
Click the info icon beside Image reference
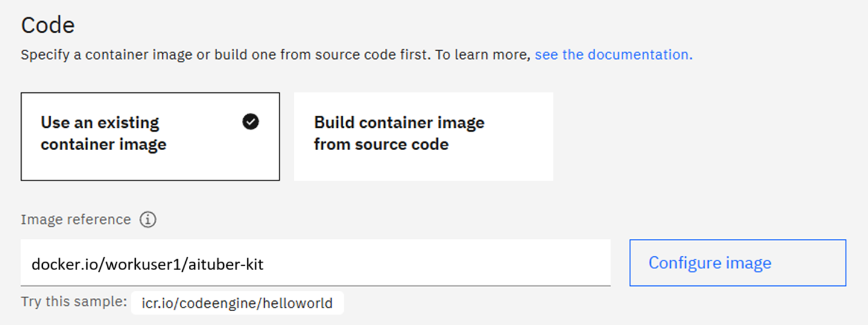pyautogui.click(x=148, y=220)
